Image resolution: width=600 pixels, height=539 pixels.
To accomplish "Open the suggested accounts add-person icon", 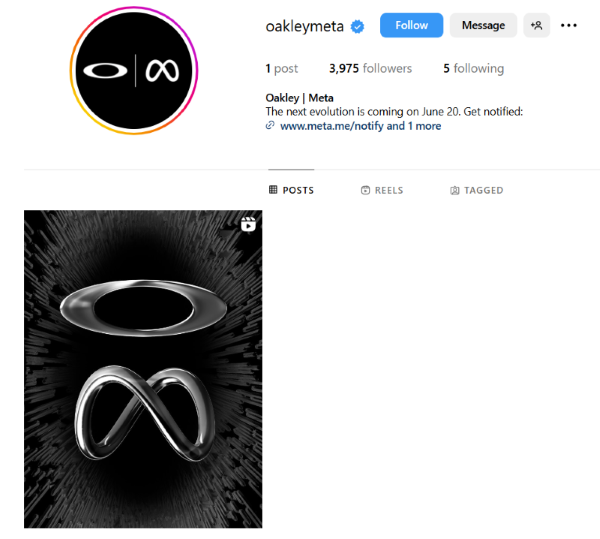I will [536, 25].
